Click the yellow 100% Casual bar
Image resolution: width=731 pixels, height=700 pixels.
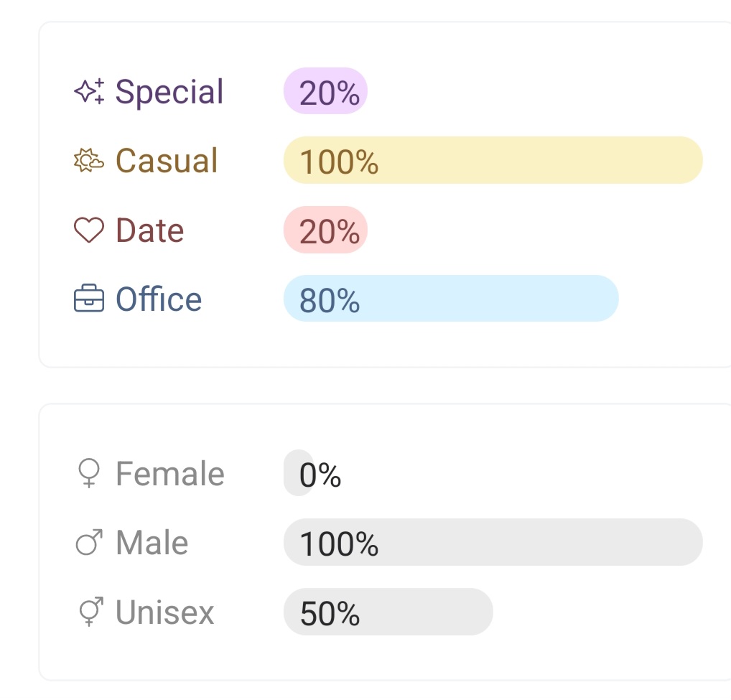point(493,160)
